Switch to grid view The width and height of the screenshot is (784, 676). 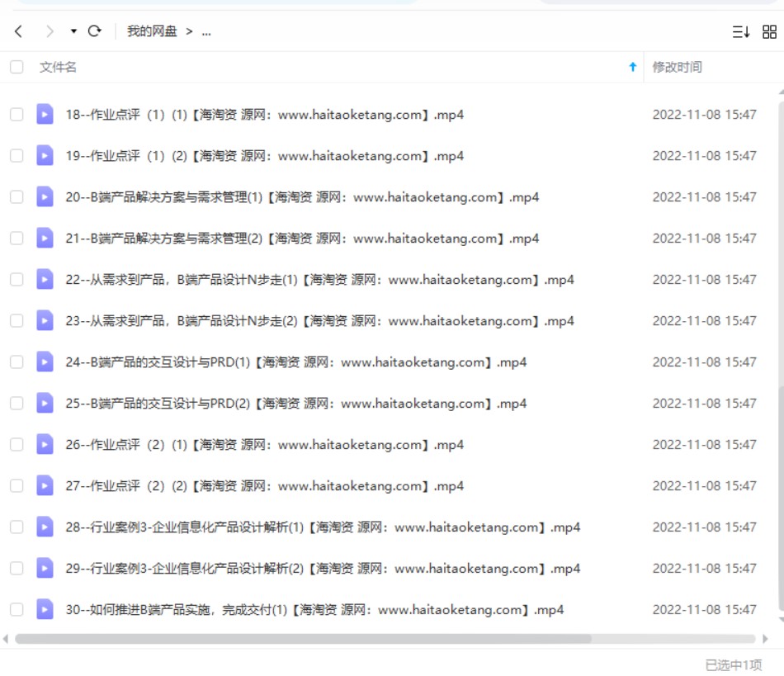pos(769,32)
